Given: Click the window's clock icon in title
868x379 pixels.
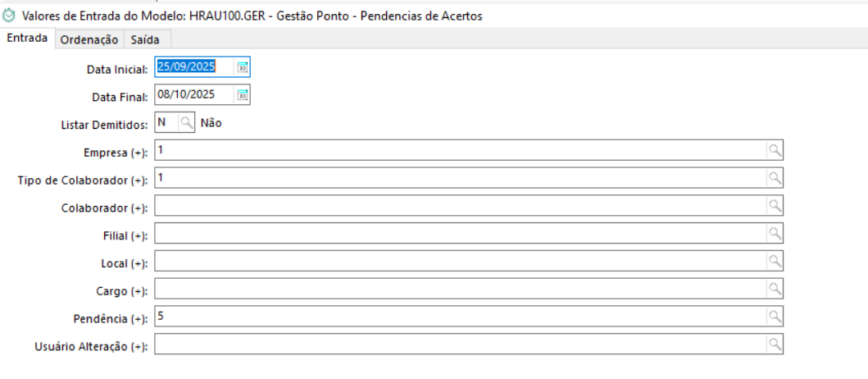Looking at the screenshot, I should coord(11,16).
